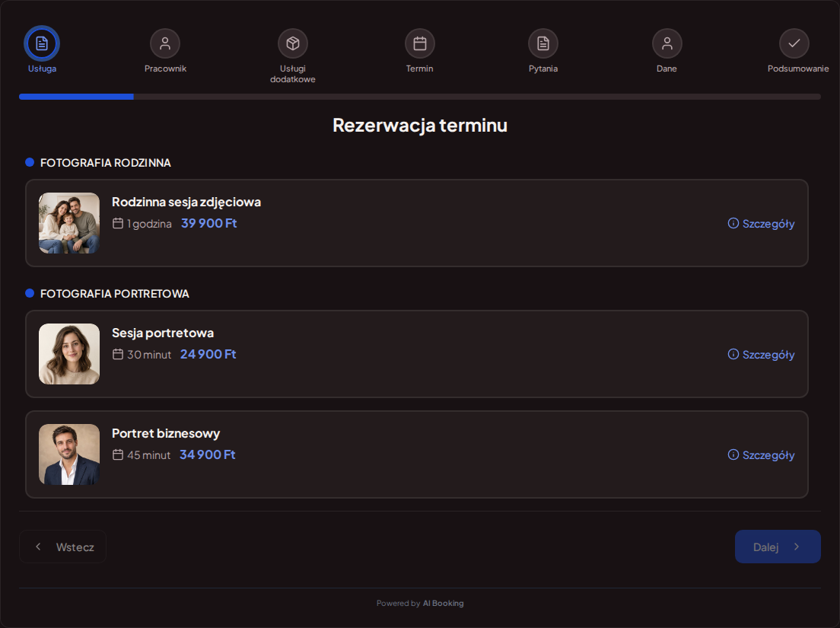This screenshot has width=840, height=628.
Task: Click the 39 900 Ft price
Action: click(209, 224)
